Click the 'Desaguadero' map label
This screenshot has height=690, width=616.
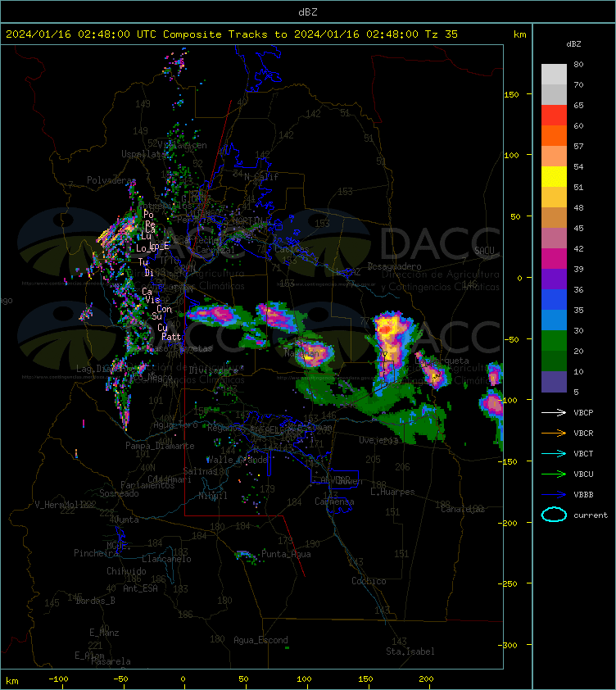pyautogui.click(x=394, y=266)
